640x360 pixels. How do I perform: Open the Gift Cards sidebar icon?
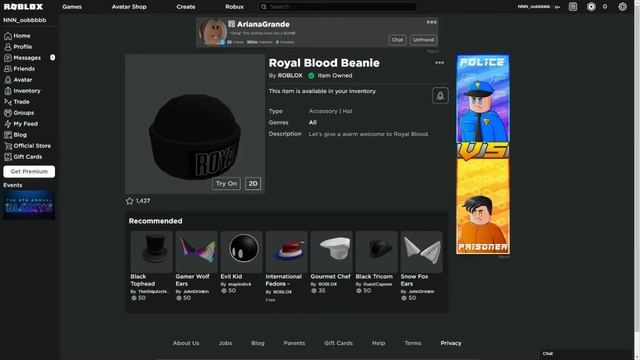point(8,157)
